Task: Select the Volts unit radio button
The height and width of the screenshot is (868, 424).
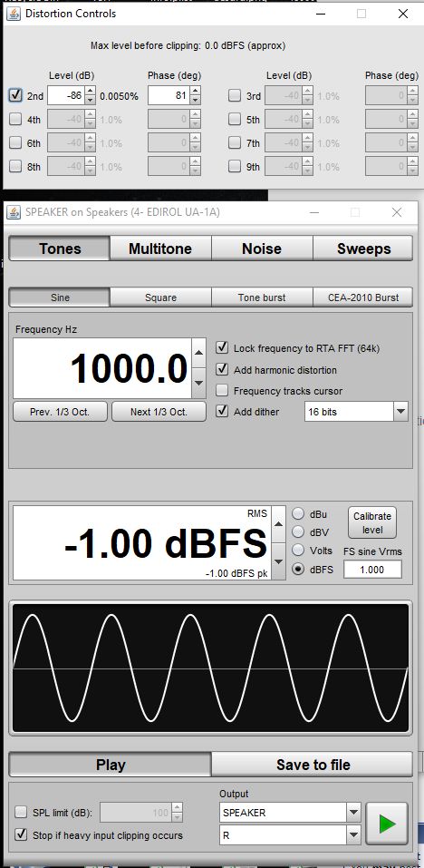Action: pos(298,551)
